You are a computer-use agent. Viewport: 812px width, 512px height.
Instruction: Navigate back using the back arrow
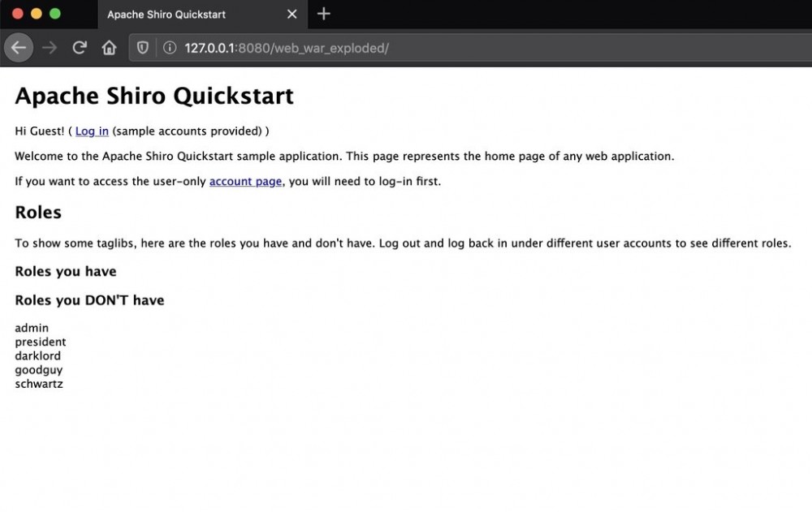[x=18, y=47]
